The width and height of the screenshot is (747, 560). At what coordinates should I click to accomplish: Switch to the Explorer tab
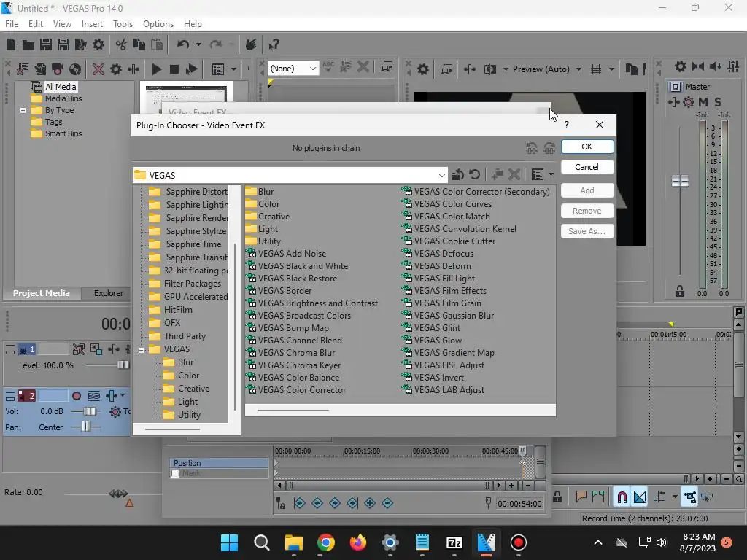tap(108, 293)
